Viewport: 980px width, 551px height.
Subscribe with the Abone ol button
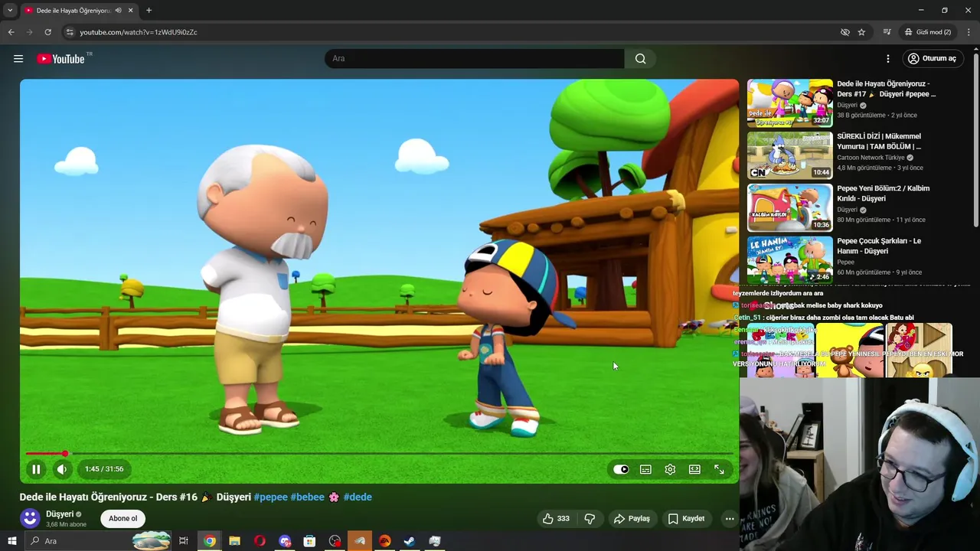pyautogui.click(x=122, y=518)
